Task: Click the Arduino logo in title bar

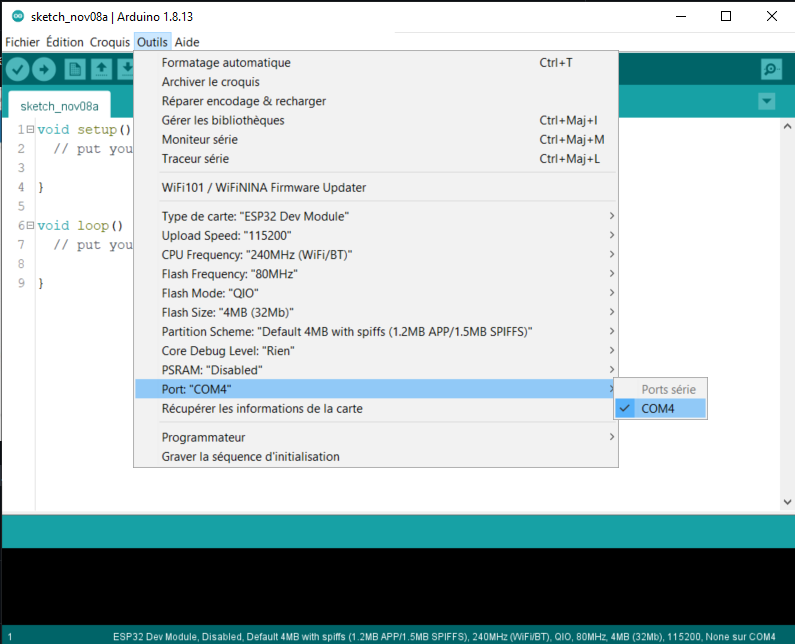Action: 18,16
